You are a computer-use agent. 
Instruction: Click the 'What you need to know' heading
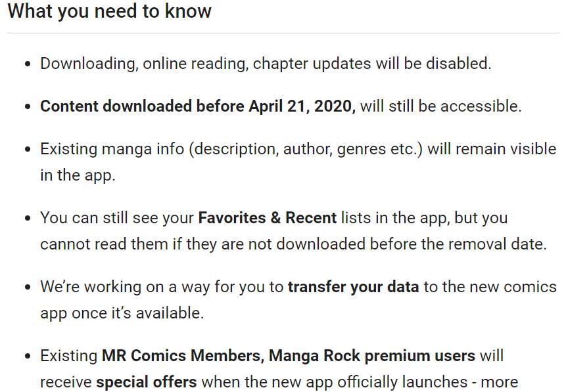click(109, 11)
